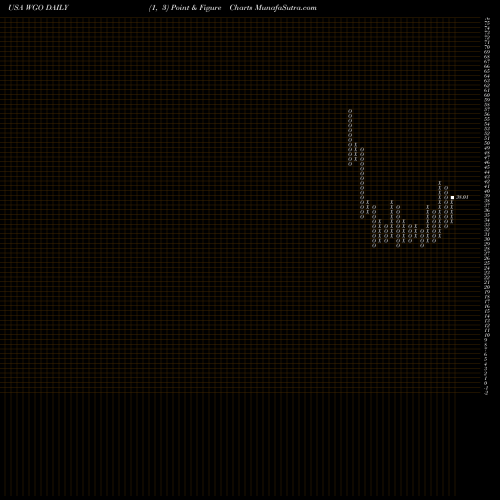Click the 'Charts MunafaSutra.com' text
500x500 pixels.
click(x=273, y=8)
